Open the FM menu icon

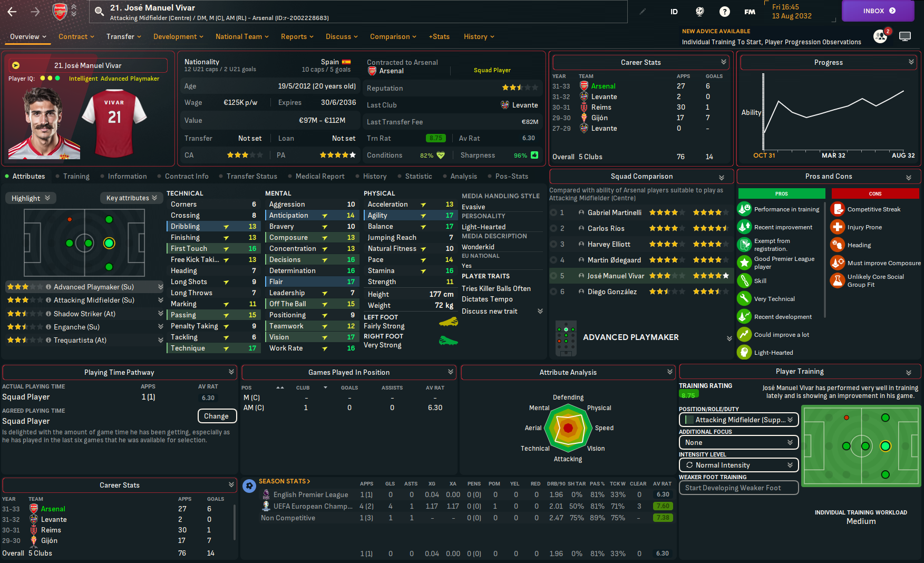[x=750, y=12]
